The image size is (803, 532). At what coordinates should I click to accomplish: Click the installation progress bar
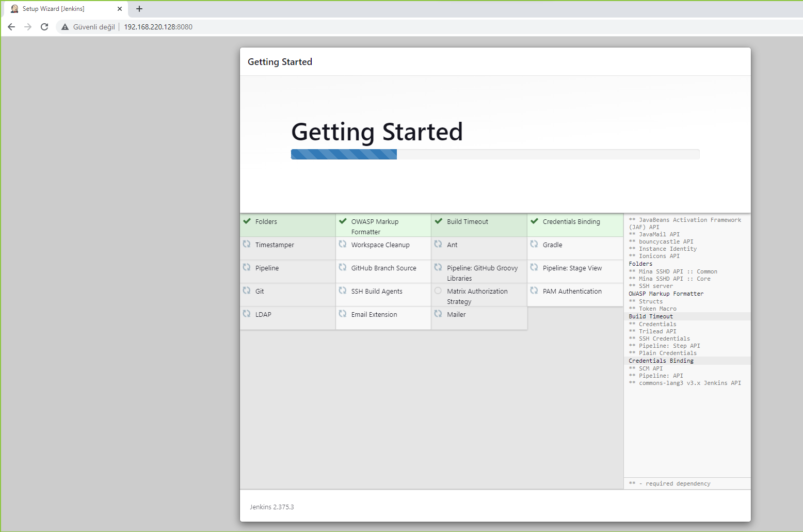(x=495, y=154)
